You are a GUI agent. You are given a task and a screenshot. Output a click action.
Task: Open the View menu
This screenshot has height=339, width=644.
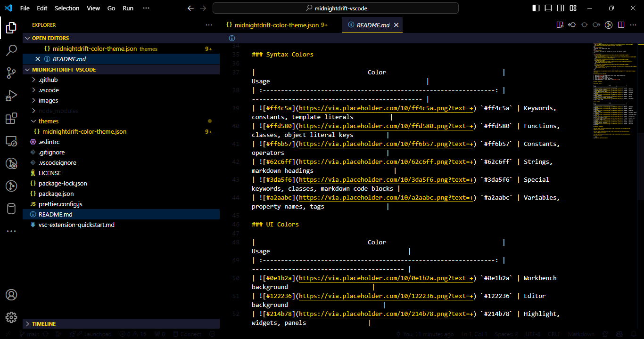(x=93, y=8)
